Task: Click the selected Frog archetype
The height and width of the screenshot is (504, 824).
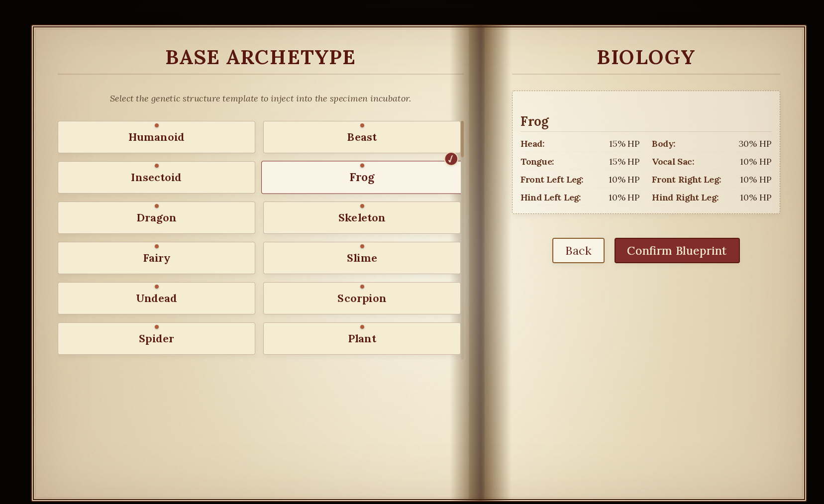Action: (362, 177)
